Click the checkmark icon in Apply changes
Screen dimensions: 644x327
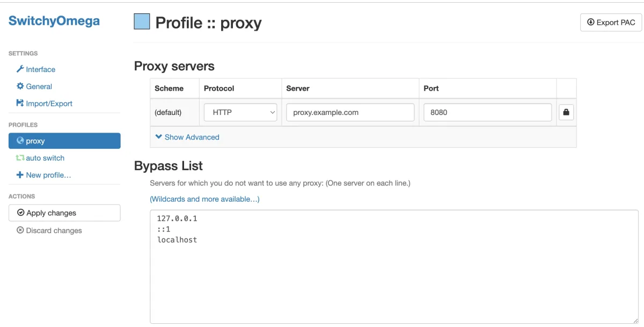21,213
